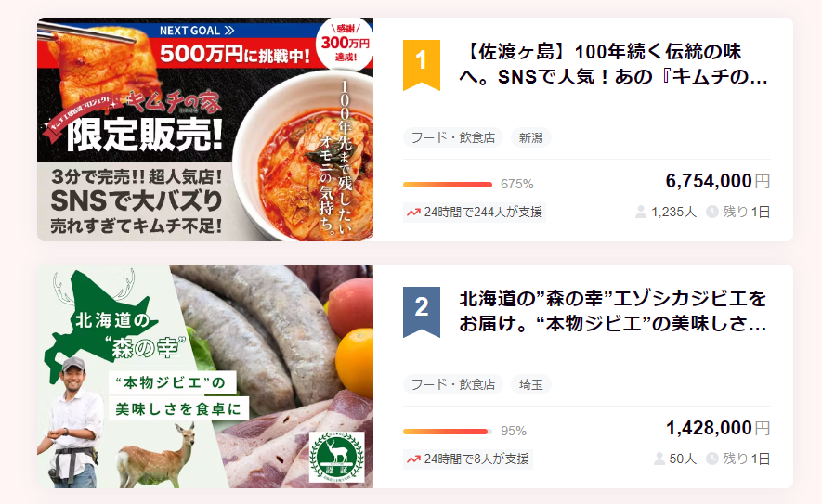The width and height of the screenshot is (822, 504).
Task: Click the 675% funding progress bar
Action: pos(448,184)
